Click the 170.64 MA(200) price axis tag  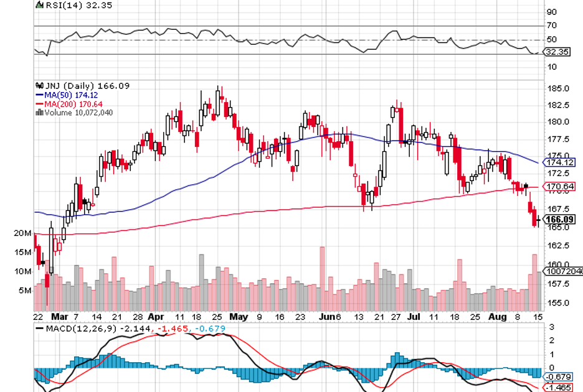pyautogui.click(x=559, y=185)
